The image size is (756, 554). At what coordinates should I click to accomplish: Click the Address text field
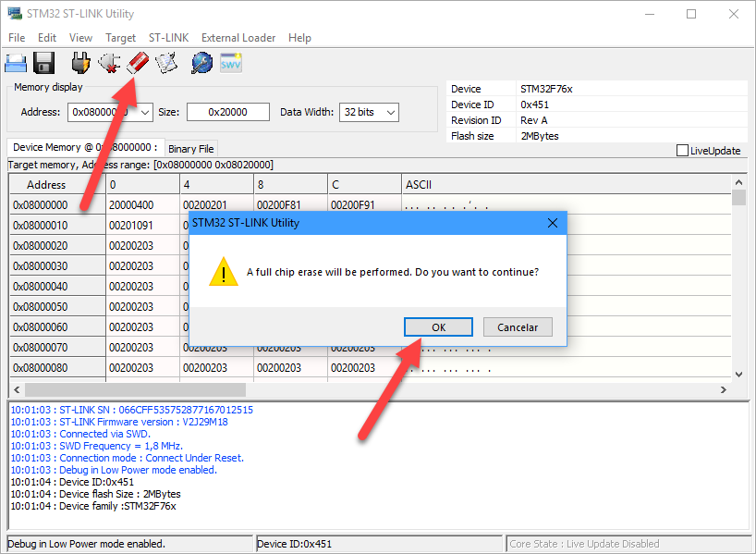[x=103, y=113]
